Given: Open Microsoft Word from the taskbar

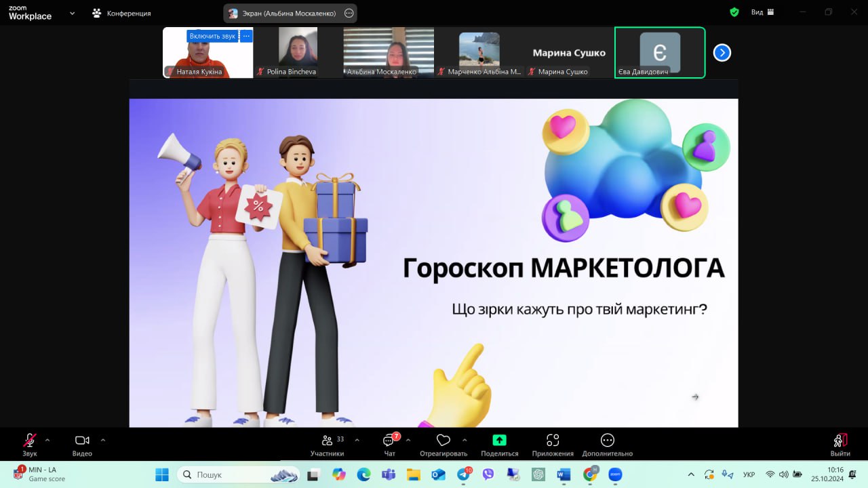Looking at the screenshot, I should coord(564,474).
